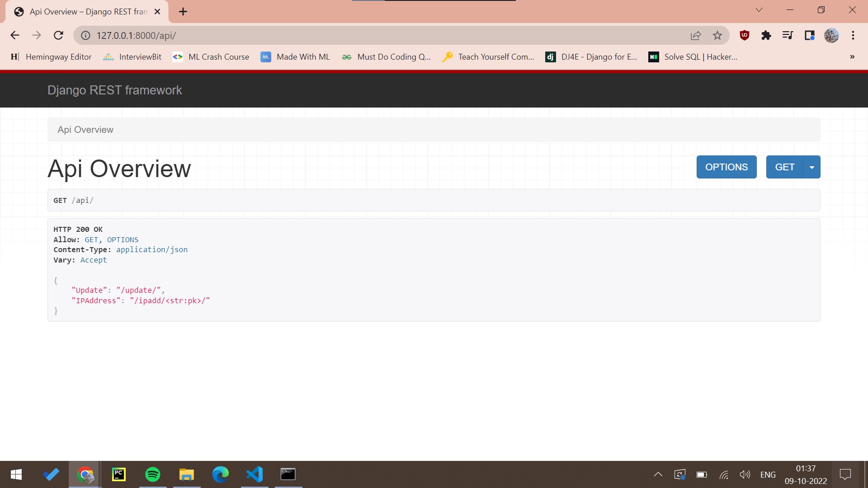Click the browser reload page icon
Viewport: 868px width, 488px height.
[58, 35]
